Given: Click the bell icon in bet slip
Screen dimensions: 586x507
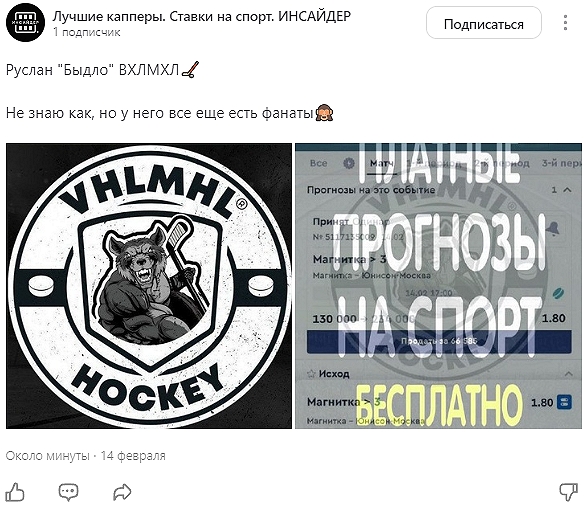Looking at the screenshot, I should click(x=553, y=228).
